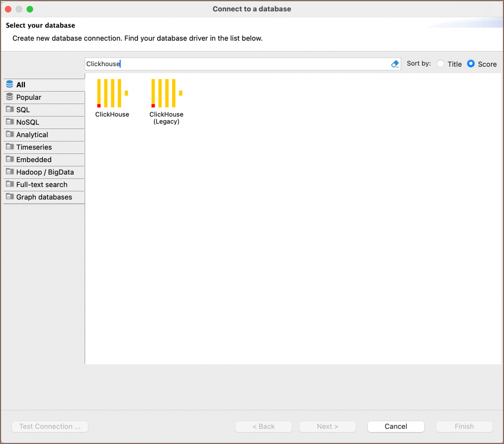Sort drivers by Score

471,64
